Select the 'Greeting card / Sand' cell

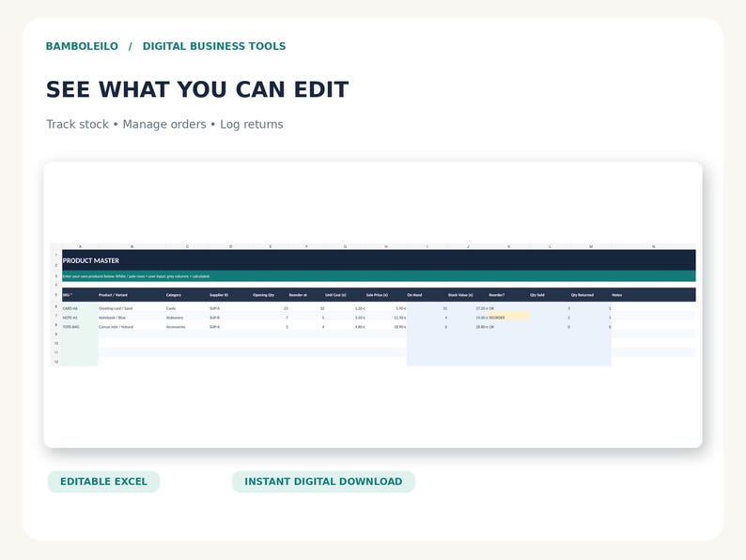click(x=132, y=308)
